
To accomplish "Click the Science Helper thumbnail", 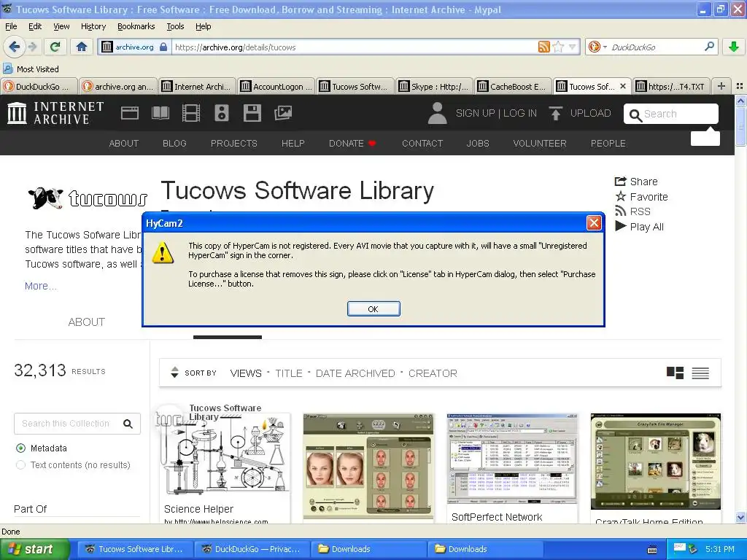I will (225, 452).
